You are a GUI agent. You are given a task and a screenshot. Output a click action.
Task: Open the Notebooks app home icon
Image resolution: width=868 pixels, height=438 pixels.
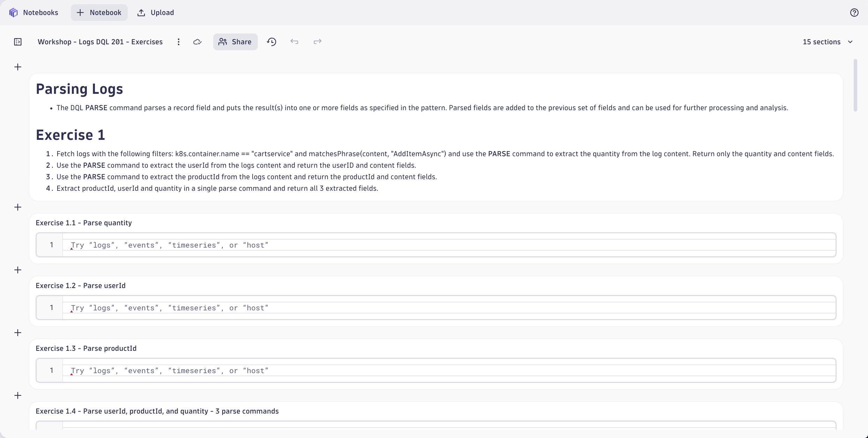[x=13, y=13]
